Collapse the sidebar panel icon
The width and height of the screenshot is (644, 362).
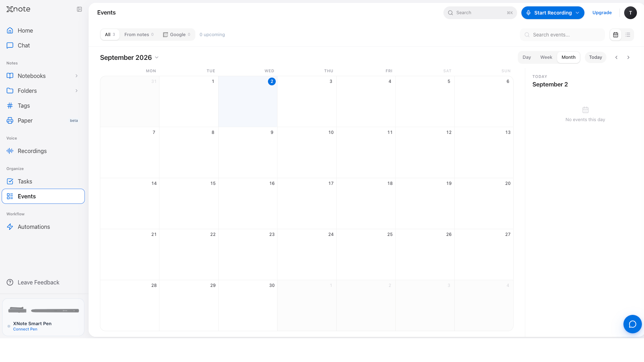click(x=79, y=9)
